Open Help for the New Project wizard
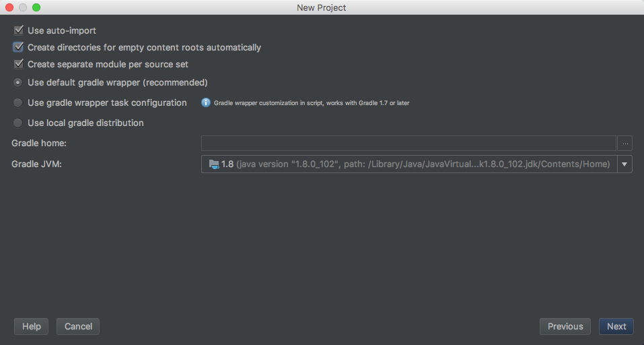Image resolution: width=644 pixels, height=345 pixels. (x=31, y=327)
